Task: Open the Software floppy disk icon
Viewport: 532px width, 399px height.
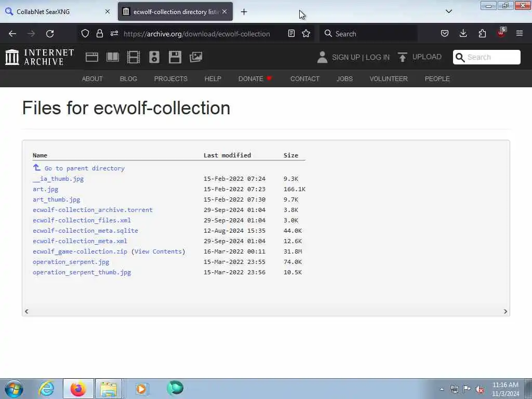Action: coord(175,57)
